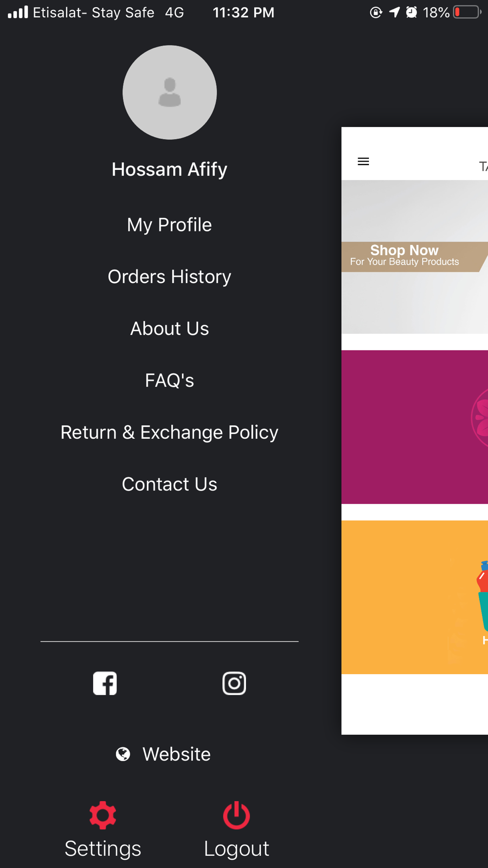Open the magenta category card
Image resolution: width=488 pixels, height=868 pixels.
click(x=415, y=427)
